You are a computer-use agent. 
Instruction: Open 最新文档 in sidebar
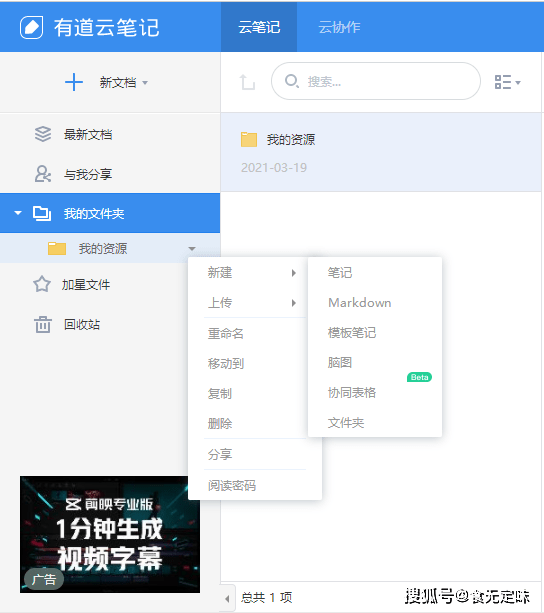pos(88,134)
